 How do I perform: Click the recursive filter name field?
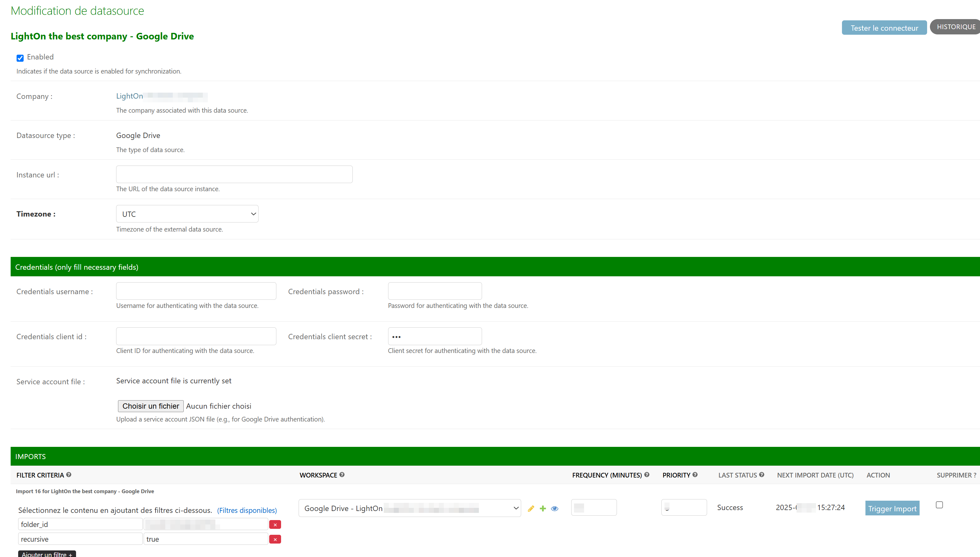click(80, 539)
